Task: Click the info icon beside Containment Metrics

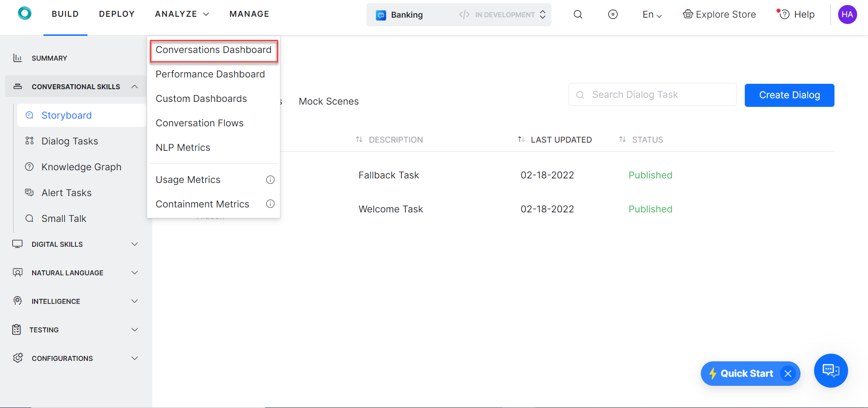Action: point(270,204)
